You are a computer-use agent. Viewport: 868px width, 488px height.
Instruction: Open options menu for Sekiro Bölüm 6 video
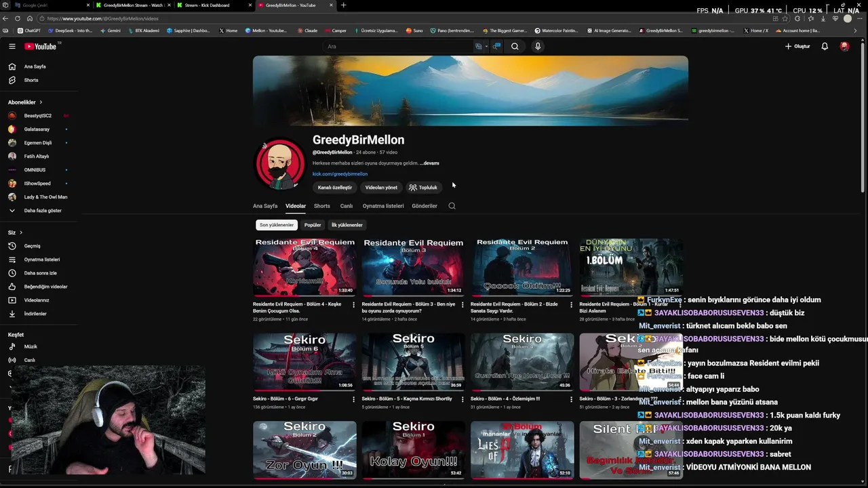tap(353, 399)
